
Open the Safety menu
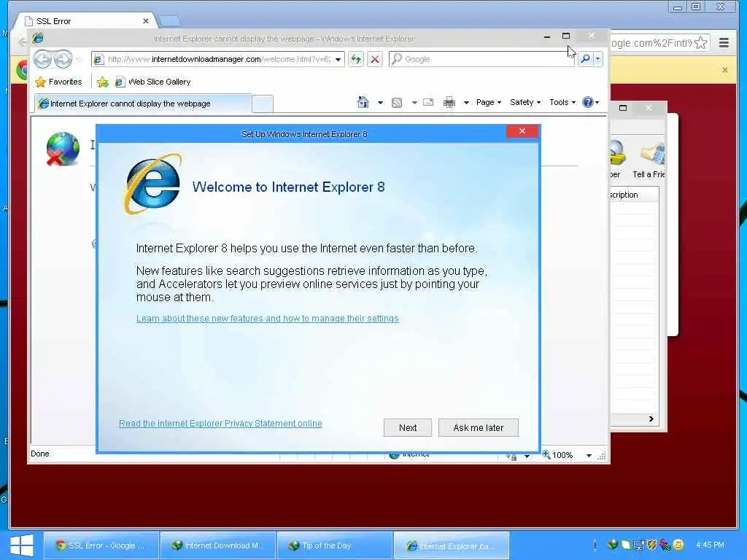pyautogui.click(x=525, y=102)
